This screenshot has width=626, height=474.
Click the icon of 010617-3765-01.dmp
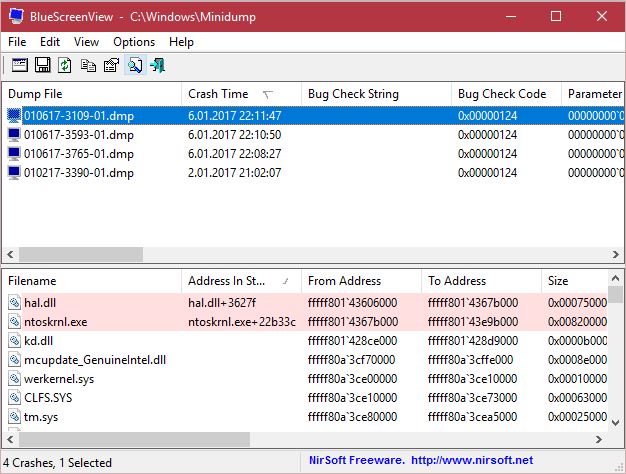[14, 154]
